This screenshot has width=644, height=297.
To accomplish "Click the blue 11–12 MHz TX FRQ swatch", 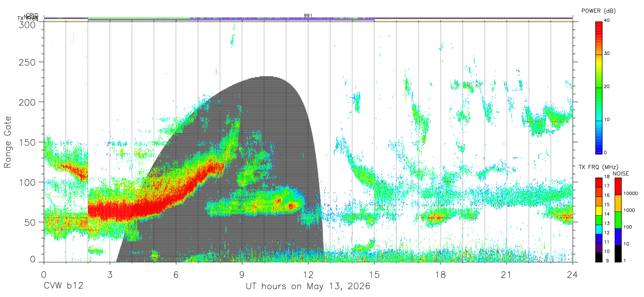I will (x=599, y=238).
